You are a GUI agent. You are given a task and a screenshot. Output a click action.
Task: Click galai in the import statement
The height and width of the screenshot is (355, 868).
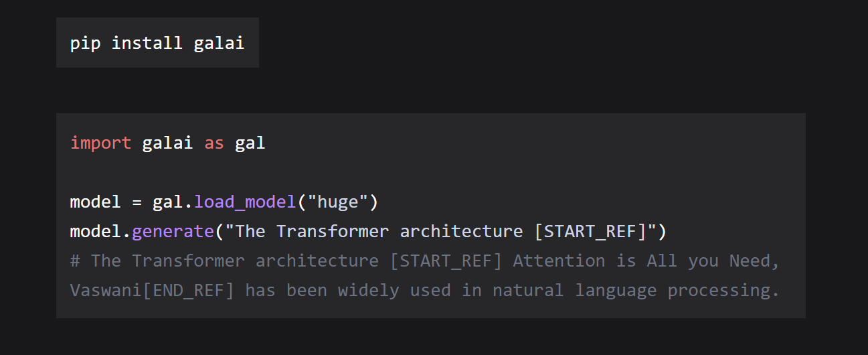[167, 143]
